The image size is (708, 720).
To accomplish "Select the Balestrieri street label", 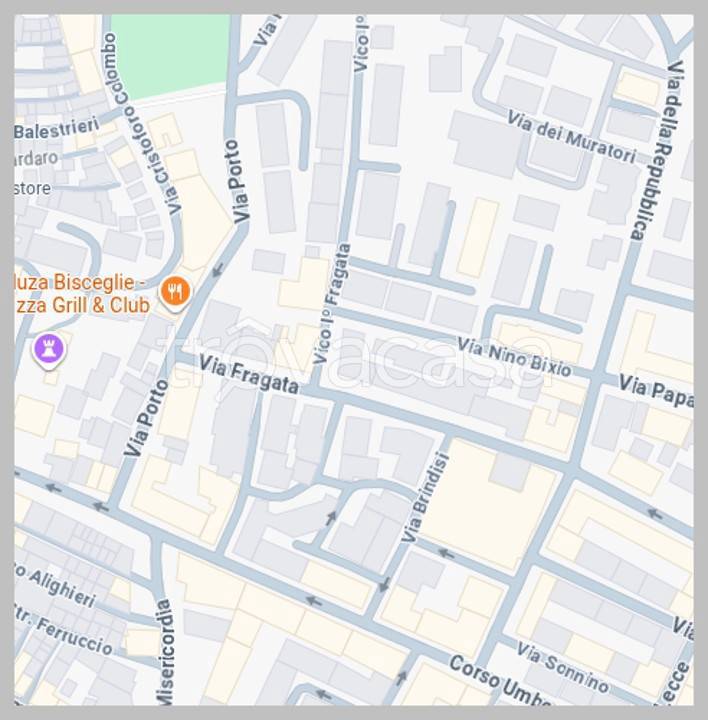I will (56, 128).
